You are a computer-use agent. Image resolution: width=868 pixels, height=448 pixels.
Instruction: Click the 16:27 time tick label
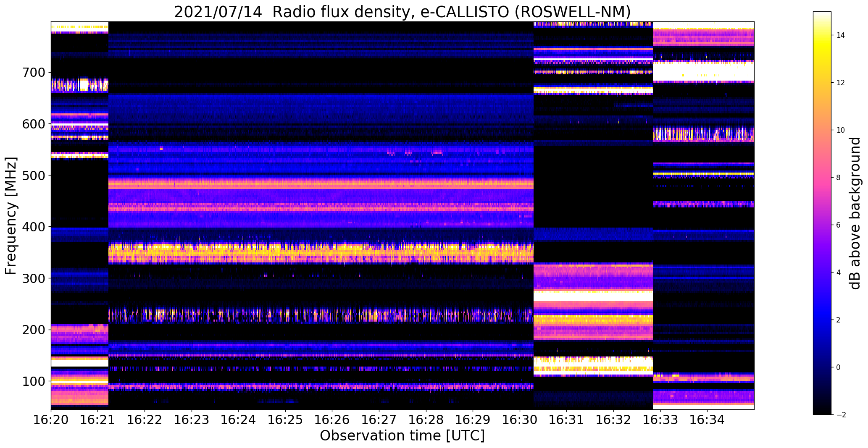click(379, 420)
